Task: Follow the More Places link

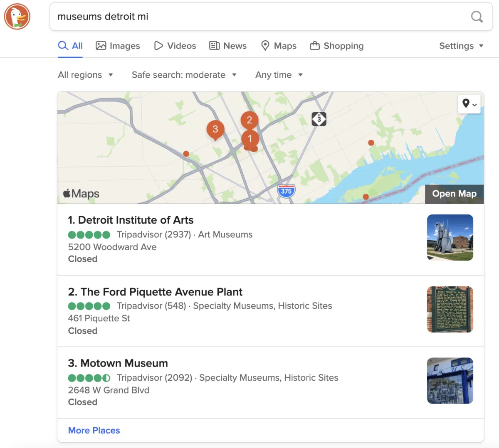Action: click(x=94, y=431)
